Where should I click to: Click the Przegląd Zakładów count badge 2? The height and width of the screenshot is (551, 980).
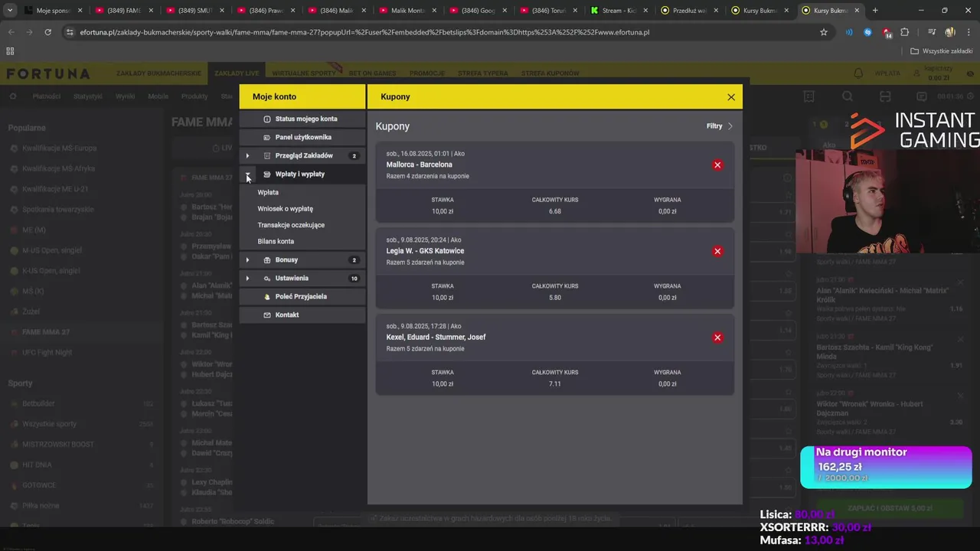[354, 156]
